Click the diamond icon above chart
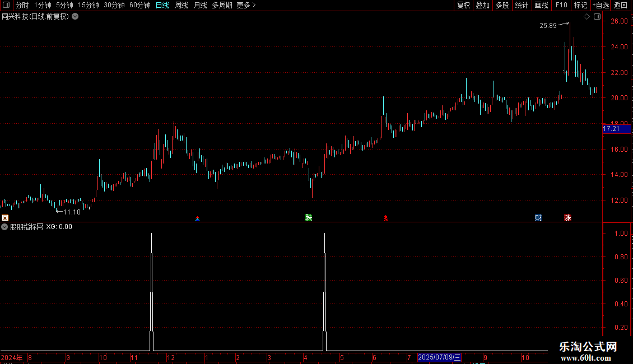The height and width of the screenshot is (364, 633). (587, 17)
